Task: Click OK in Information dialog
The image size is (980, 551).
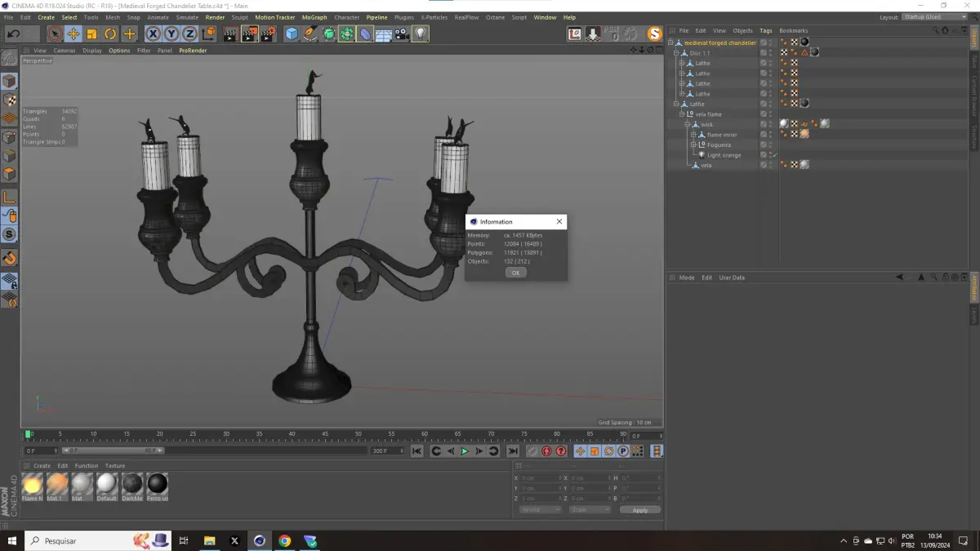Action: point(515,273)
